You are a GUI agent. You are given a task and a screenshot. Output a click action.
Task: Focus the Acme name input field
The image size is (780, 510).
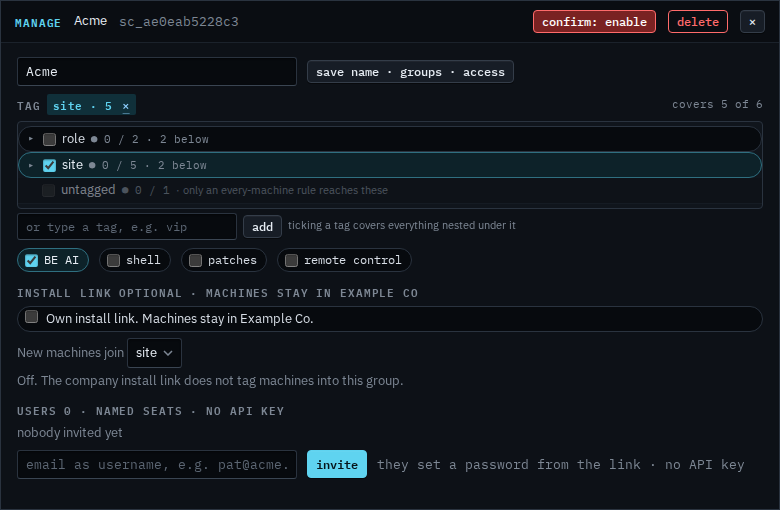tap(157, 72)
